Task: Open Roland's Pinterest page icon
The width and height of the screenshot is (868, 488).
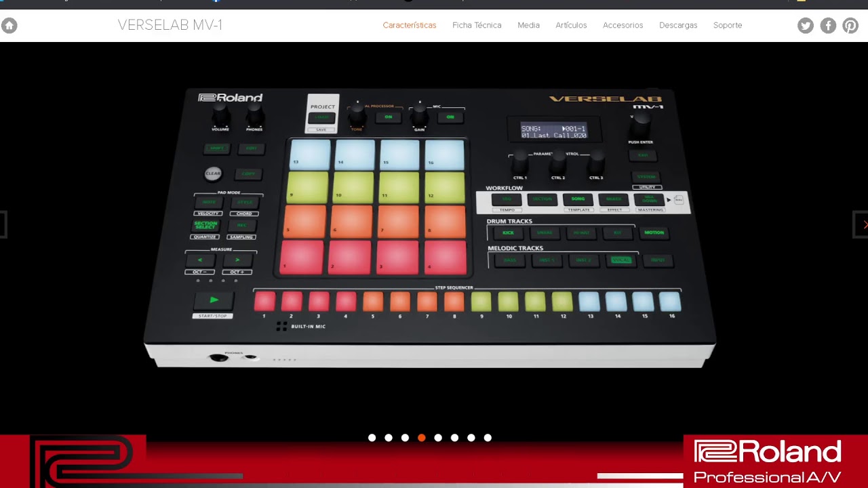Action: pyautogui.click(x=850, y=26)
